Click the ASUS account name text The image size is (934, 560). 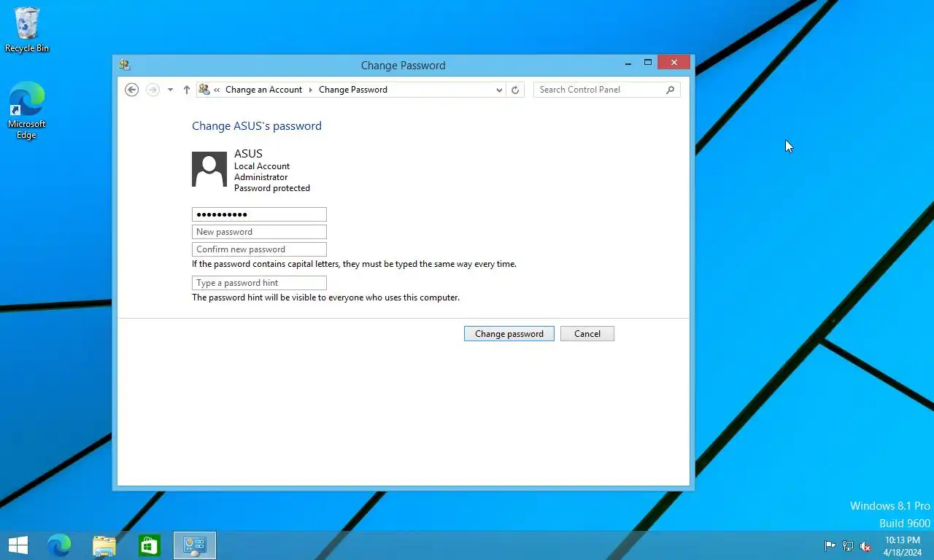[x=248, y=154]
